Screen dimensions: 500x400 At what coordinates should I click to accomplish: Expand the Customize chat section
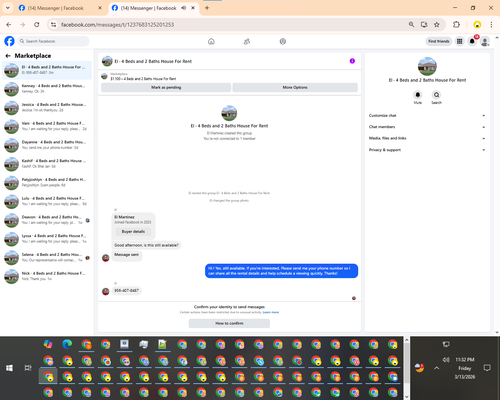click(x=427, y=115)
